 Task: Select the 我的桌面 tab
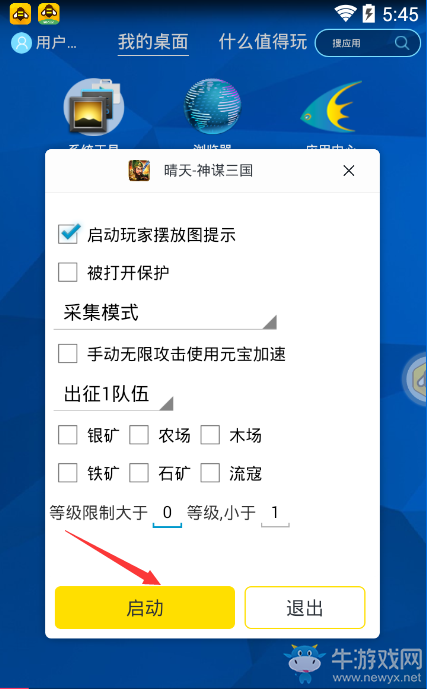click(x=153, y=42)
